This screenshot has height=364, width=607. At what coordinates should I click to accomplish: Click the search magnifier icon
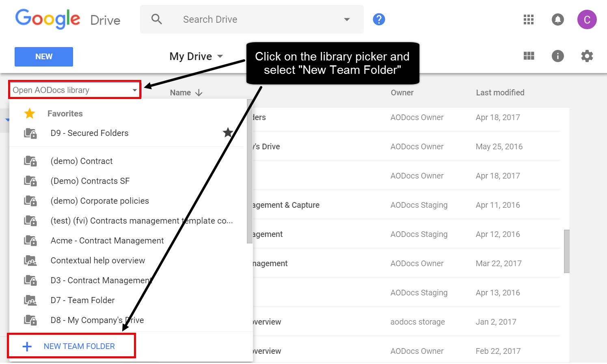[157, 19]
